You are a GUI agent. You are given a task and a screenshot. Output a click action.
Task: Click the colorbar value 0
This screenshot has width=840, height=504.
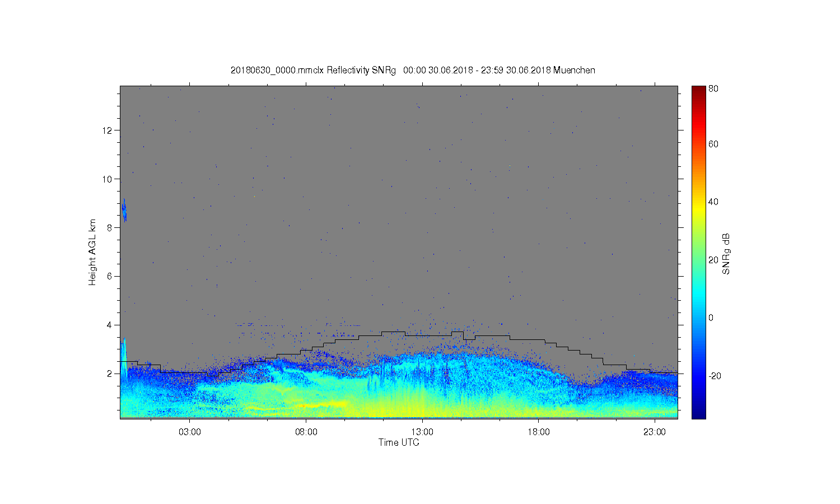711,318
